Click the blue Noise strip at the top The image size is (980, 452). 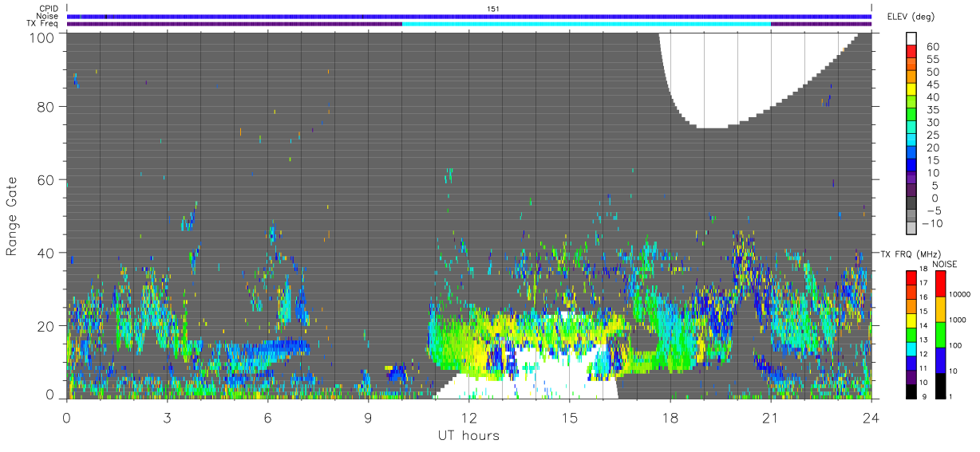[469, 16]
